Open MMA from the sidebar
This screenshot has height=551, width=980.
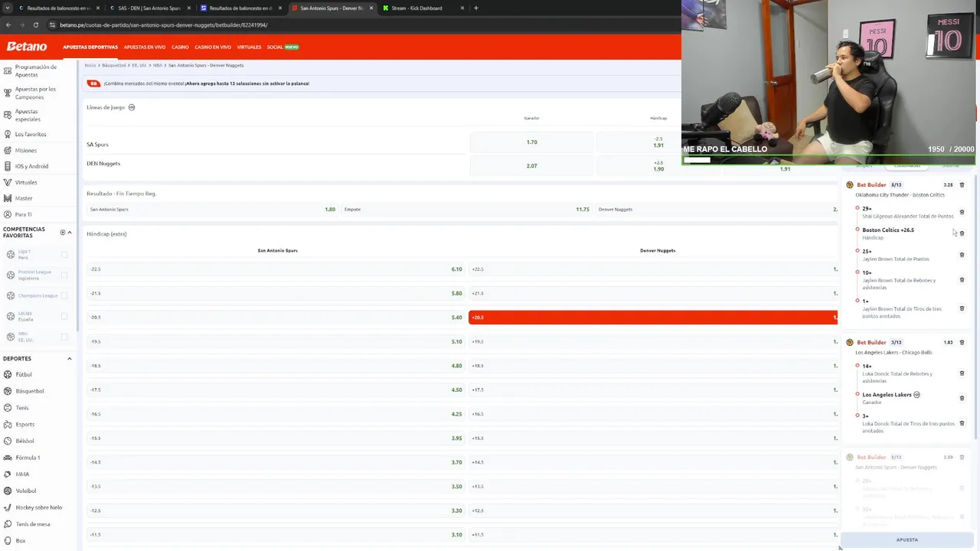click(x=22, y=474)
